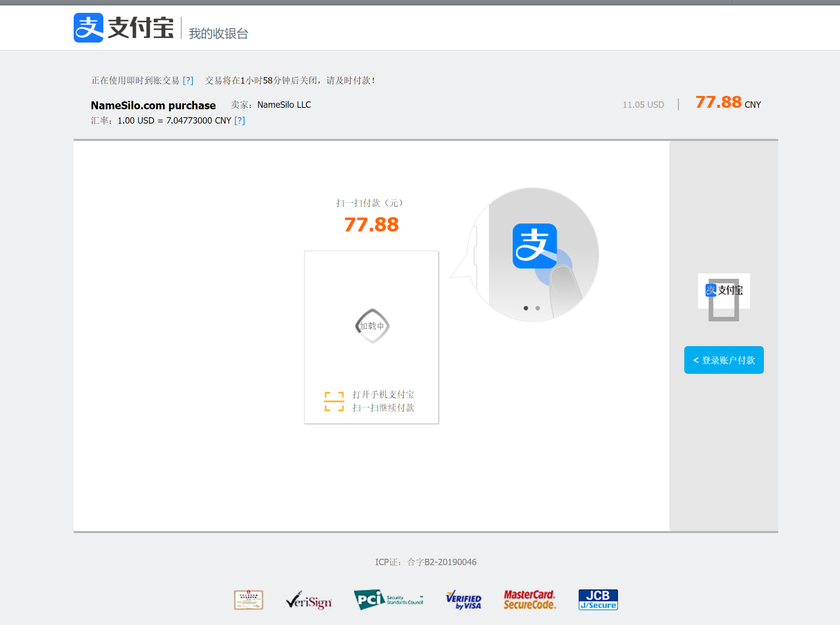The image size is (840, 625).
Task: Click 扫一扫继续付款 instruction text
Action: point(383,408)
